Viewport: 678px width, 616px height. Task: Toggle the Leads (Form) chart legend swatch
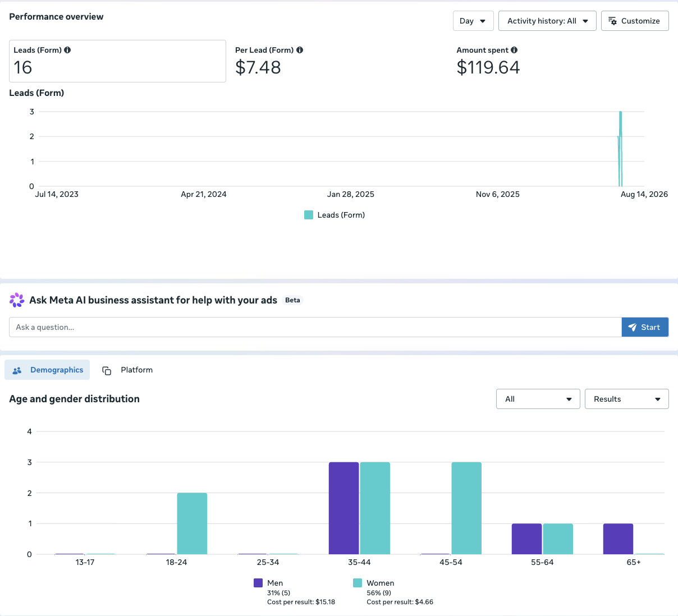click(x=309, y=215)
